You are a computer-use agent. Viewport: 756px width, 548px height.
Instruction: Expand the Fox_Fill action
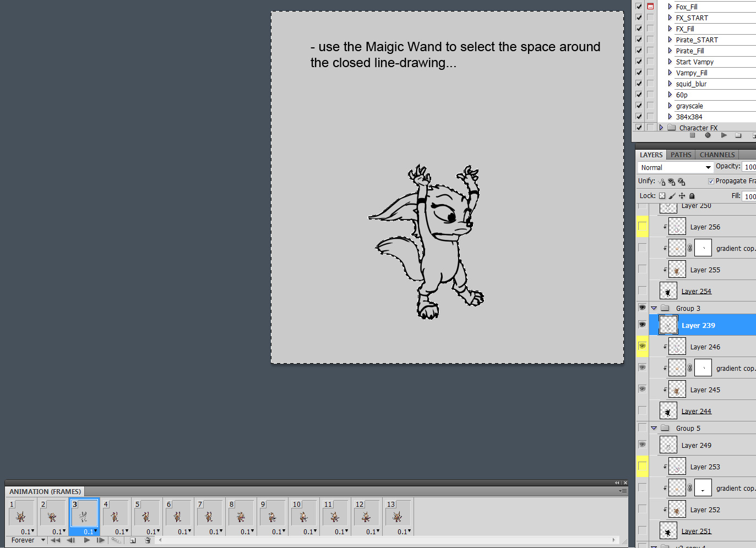670,7
